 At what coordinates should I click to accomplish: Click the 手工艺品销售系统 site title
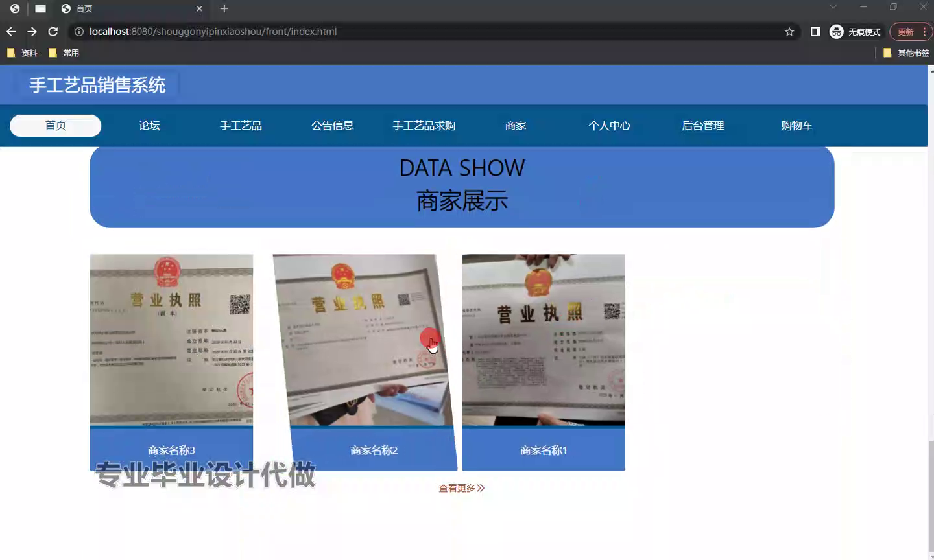pyautogui.click(x=97, y=86)
